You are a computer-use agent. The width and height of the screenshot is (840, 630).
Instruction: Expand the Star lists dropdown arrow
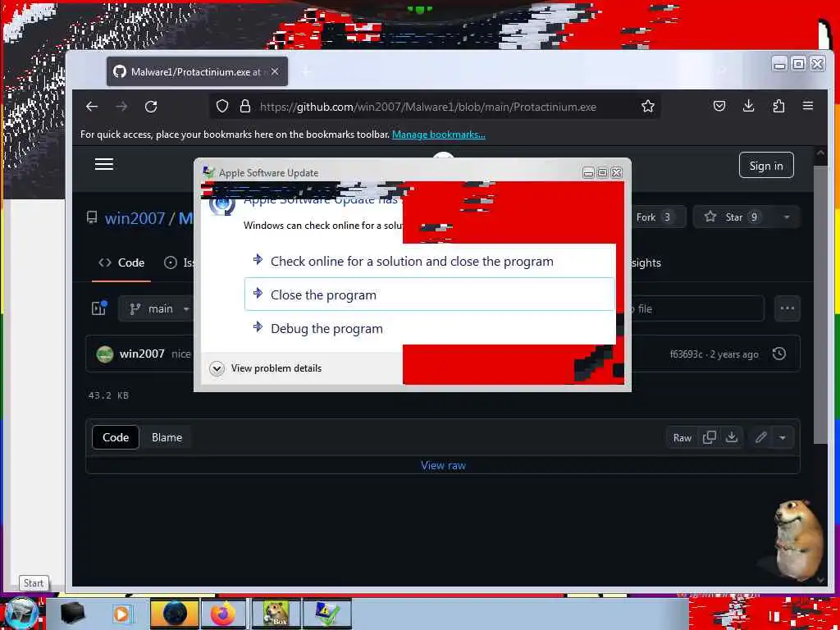[787, 217]
